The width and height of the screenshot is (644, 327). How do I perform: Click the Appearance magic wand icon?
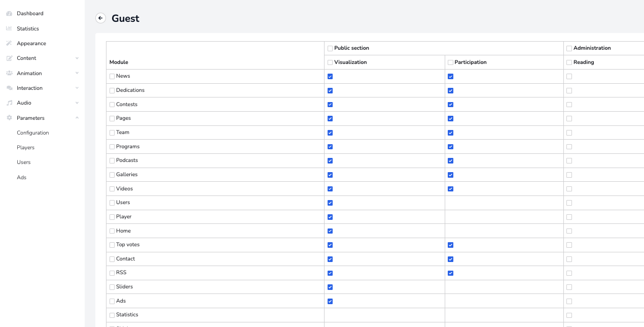point(9,43)
